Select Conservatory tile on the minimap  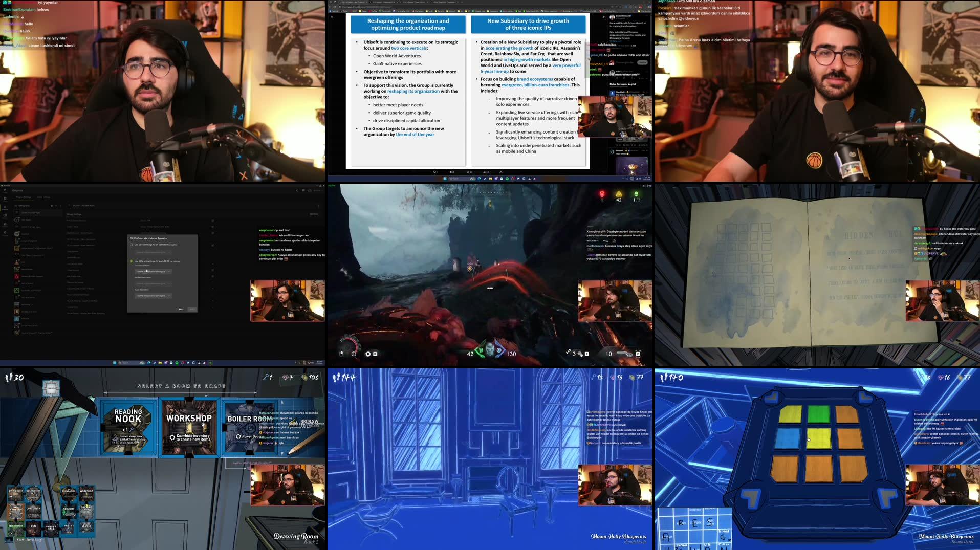click(16, 528)
